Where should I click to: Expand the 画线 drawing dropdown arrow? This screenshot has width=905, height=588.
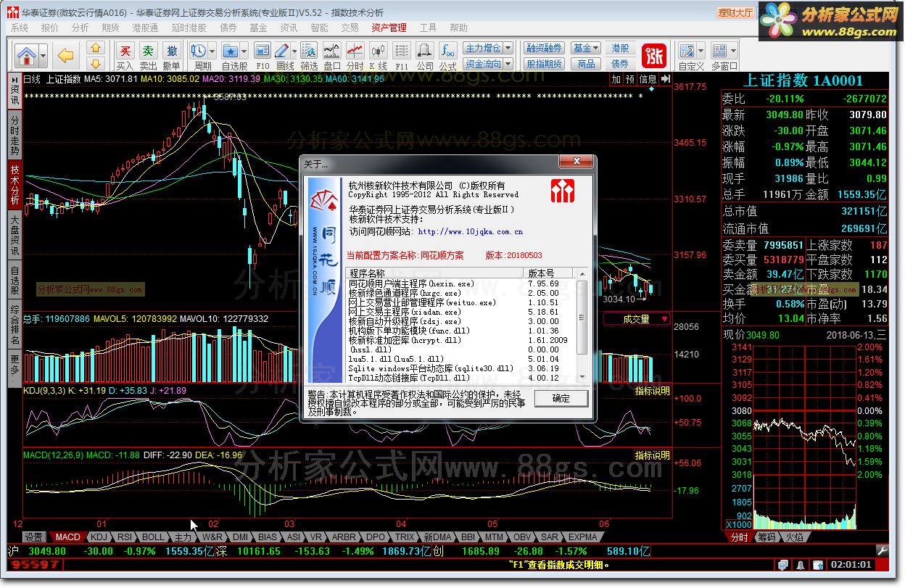click(294, 51)
